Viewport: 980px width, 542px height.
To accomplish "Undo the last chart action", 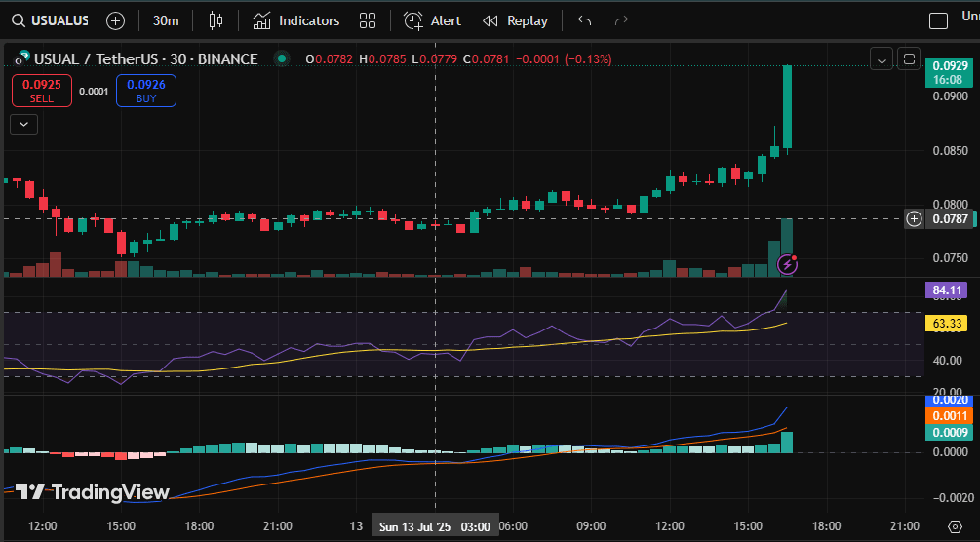I will (x=584, y=20).
